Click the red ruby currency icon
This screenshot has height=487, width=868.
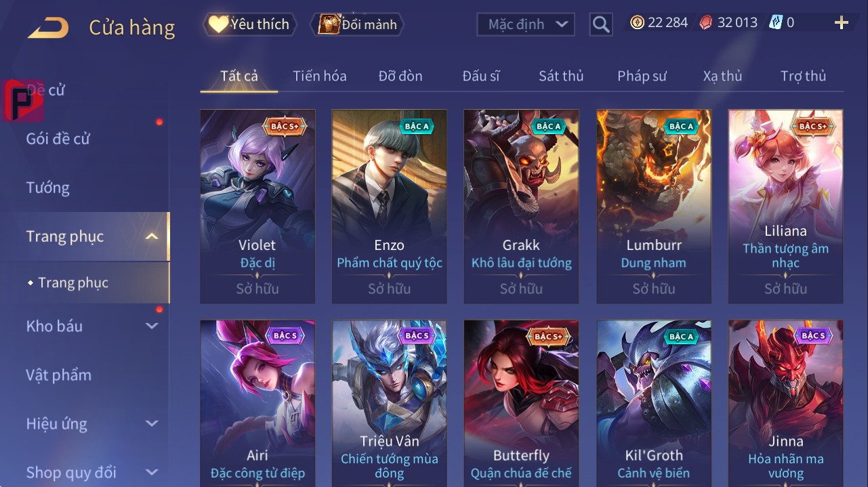(x=706, y=22)
